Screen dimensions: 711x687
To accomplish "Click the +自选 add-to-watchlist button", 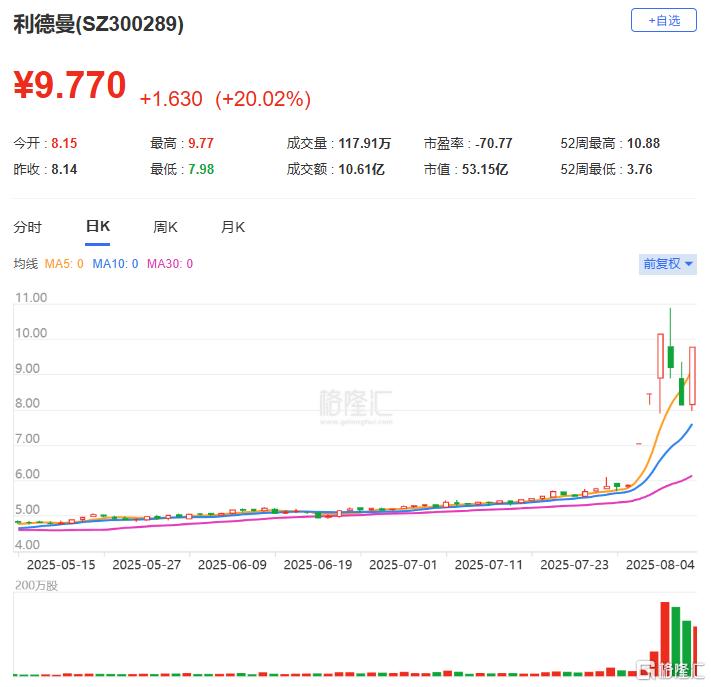I will (x=663, y=20).
